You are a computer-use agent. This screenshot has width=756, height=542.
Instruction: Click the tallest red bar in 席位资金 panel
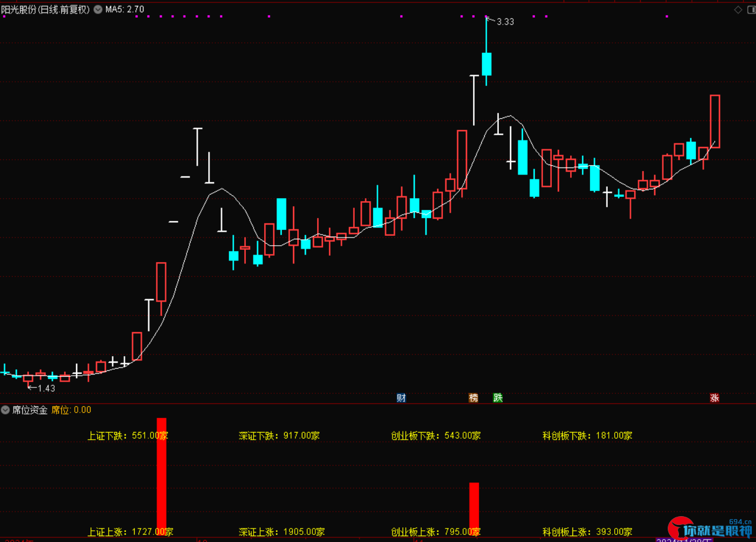162,477
